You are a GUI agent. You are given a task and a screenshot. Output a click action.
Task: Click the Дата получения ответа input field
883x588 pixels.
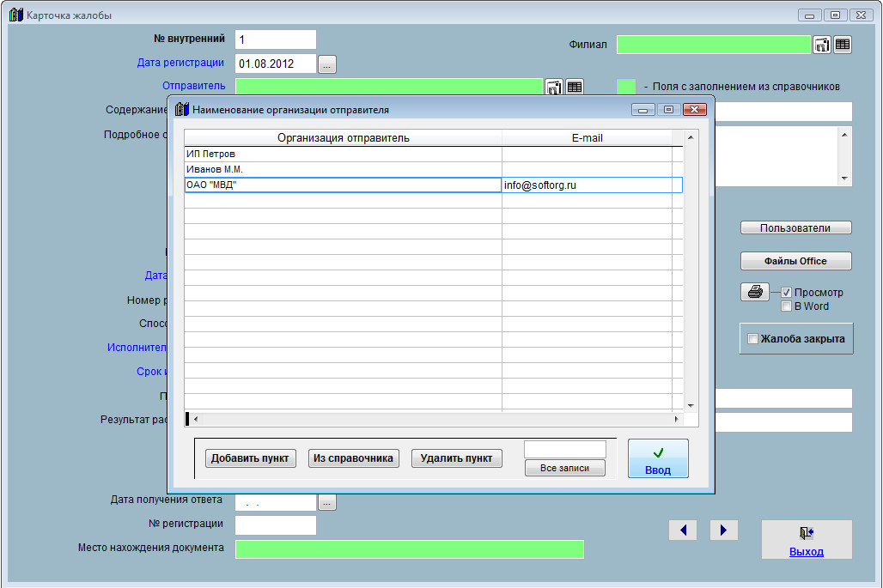[x=276, y=502]
